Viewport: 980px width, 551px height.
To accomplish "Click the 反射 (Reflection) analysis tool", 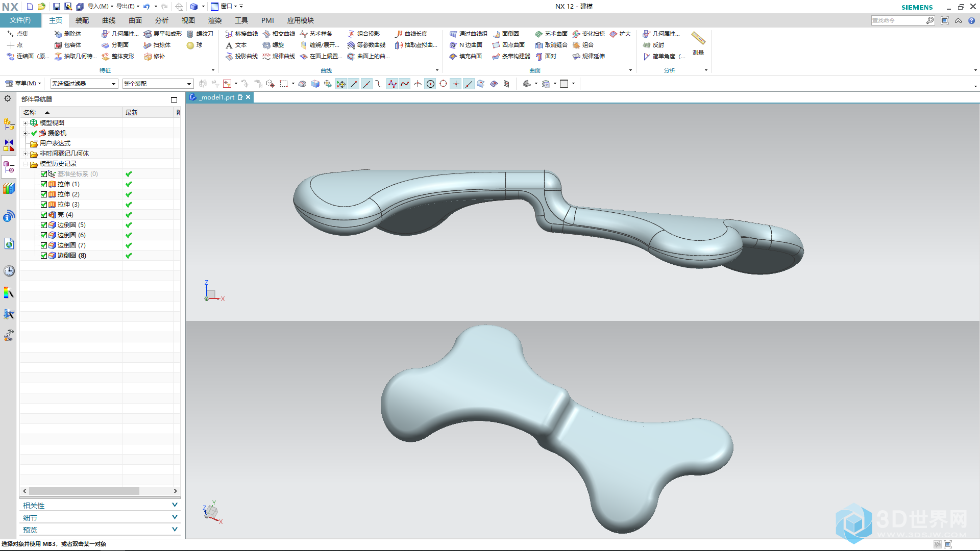I will 654,45.
